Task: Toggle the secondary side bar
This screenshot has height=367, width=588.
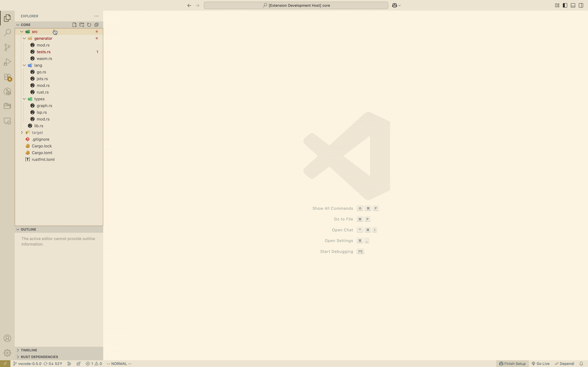Action: 581,5
